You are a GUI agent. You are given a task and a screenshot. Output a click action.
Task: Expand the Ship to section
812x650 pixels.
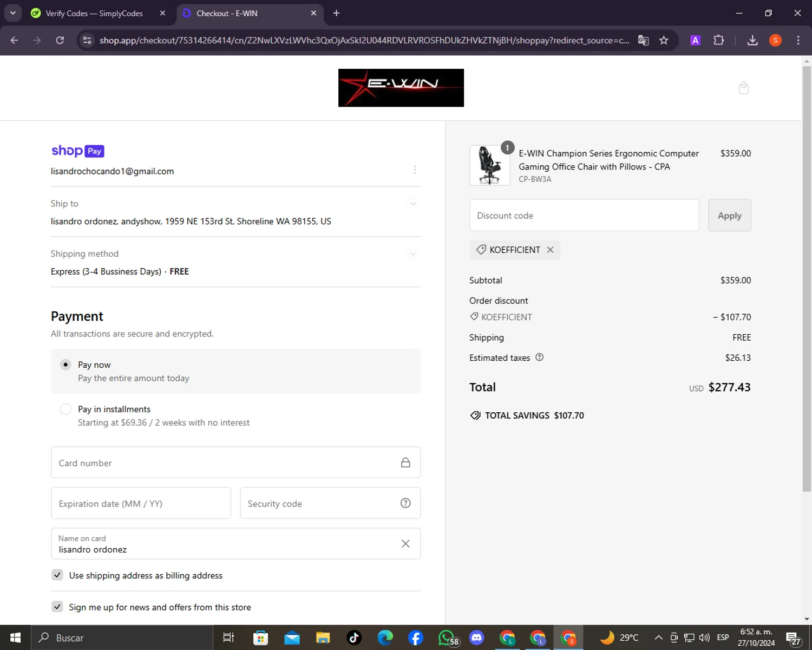coord(413,204)
